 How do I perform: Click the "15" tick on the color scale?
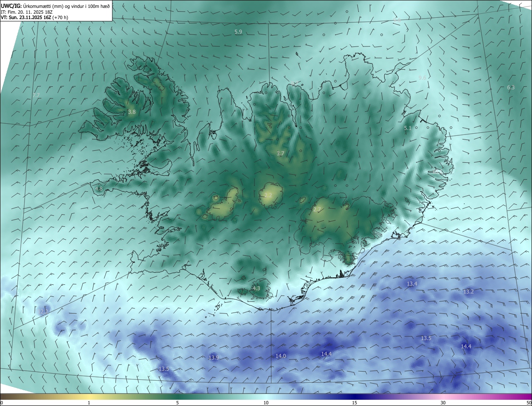click(355, 403)
